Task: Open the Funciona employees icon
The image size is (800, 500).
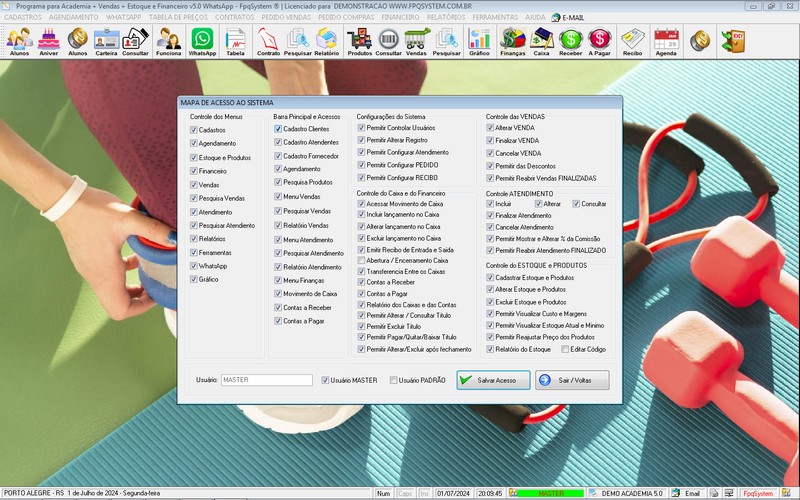Action: [168, 41]
